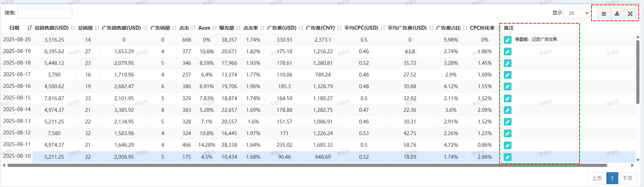Image resolution: width=644 pixels, height=187 pixels.
Task: Click the column list toggle icon
Action: (604, 14)
